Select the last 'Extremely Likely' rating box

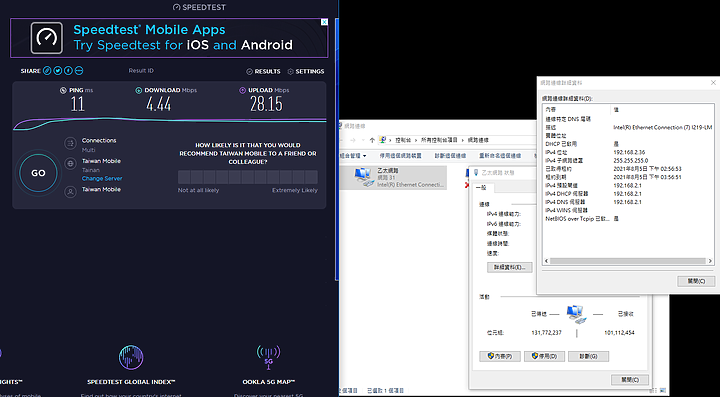click(311, 177)
